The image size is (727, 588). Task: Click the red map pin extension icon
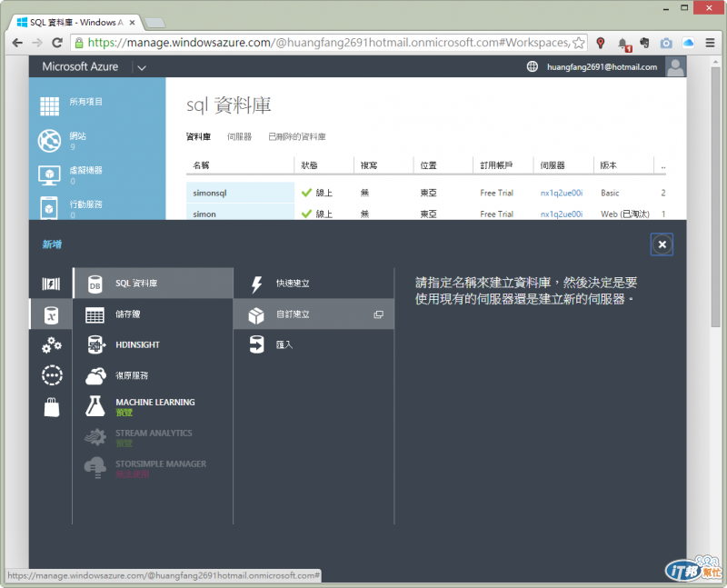click(x=601, y=43)
